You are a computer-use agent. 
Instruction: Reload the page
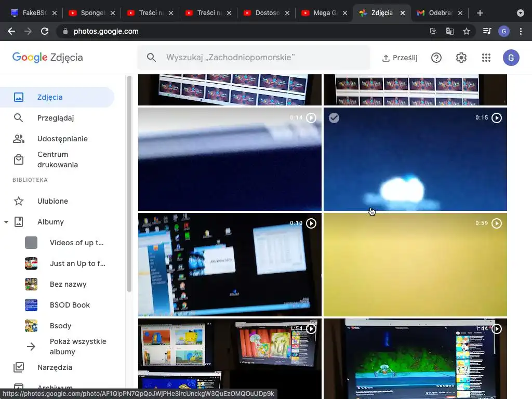pyautogui.click(x=45, y=31)
